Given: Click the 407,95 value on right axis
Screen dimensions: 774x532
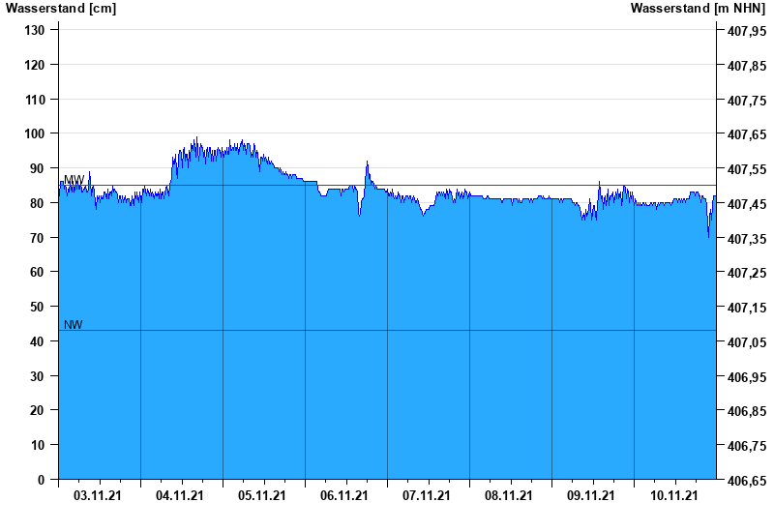Looking at the screenshot, I should coord(747,31).
